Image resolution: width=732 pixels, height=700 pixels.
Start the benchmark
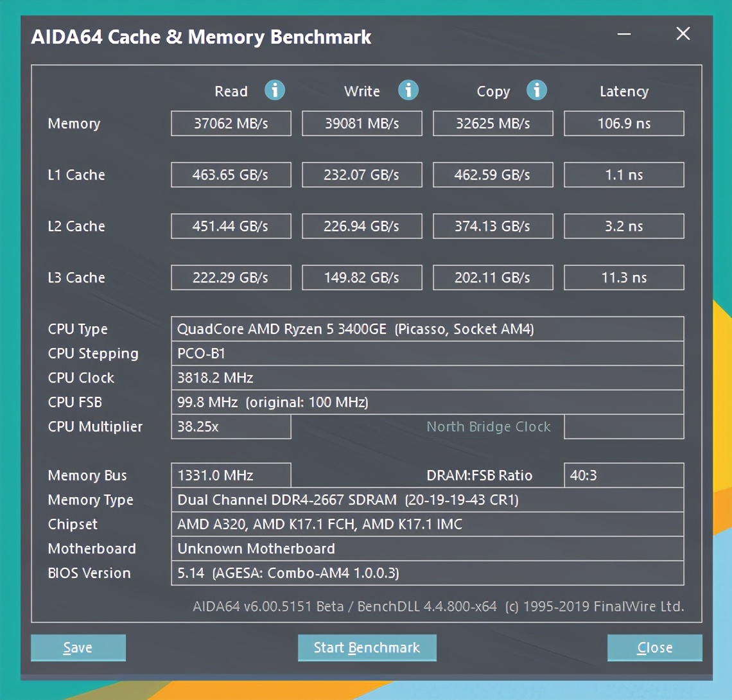367,648
